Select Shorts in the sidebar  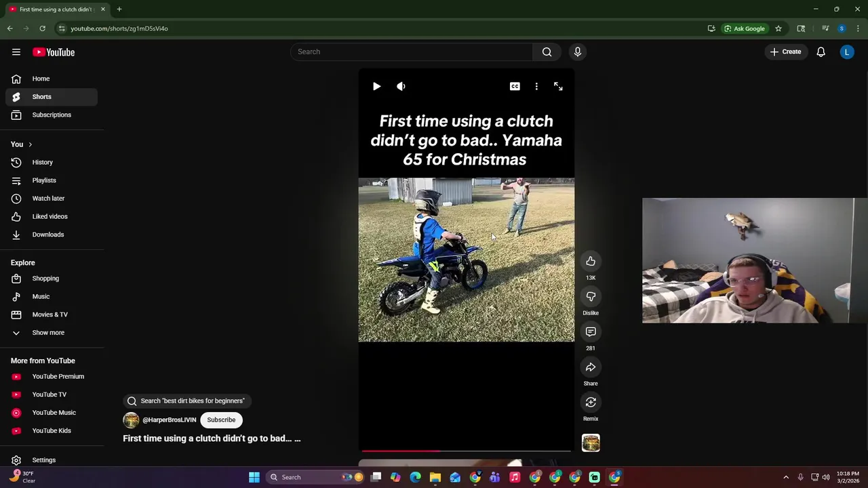(52, 97)
